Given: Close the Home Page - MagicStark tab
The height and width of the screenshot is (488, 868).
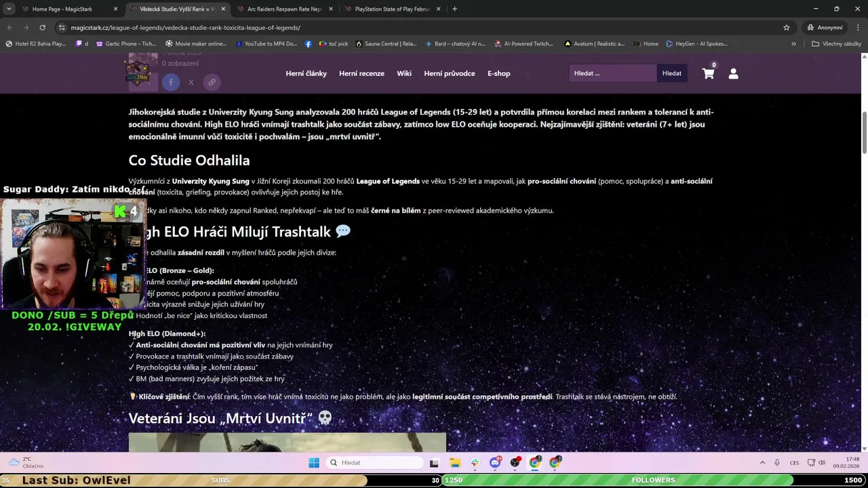Looking at the screenshot, I should [x=115, y=9].
